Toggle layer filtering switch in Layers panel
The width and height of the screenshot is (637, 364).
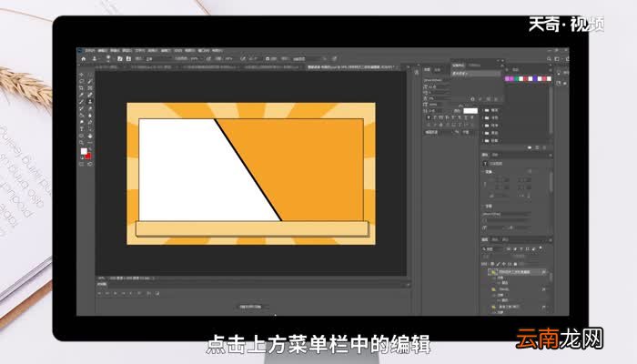click(x=541, y=248)
